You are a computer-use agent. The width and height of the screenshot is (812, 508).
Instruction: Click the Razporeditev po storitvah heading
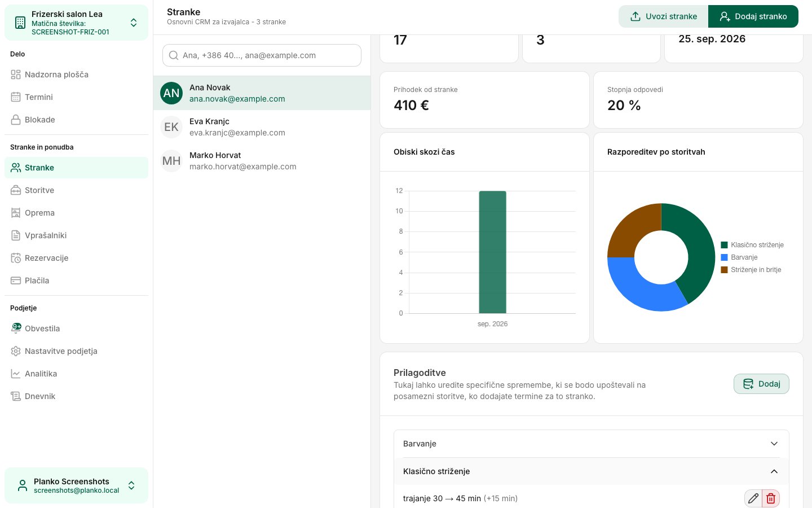click(x=656, y=152)
